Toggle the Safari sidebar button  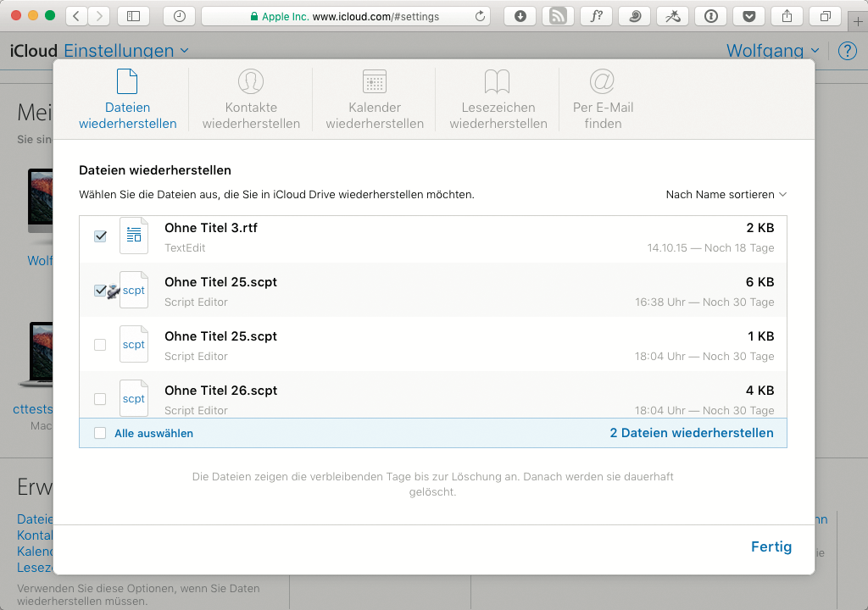tap(133, 16)
